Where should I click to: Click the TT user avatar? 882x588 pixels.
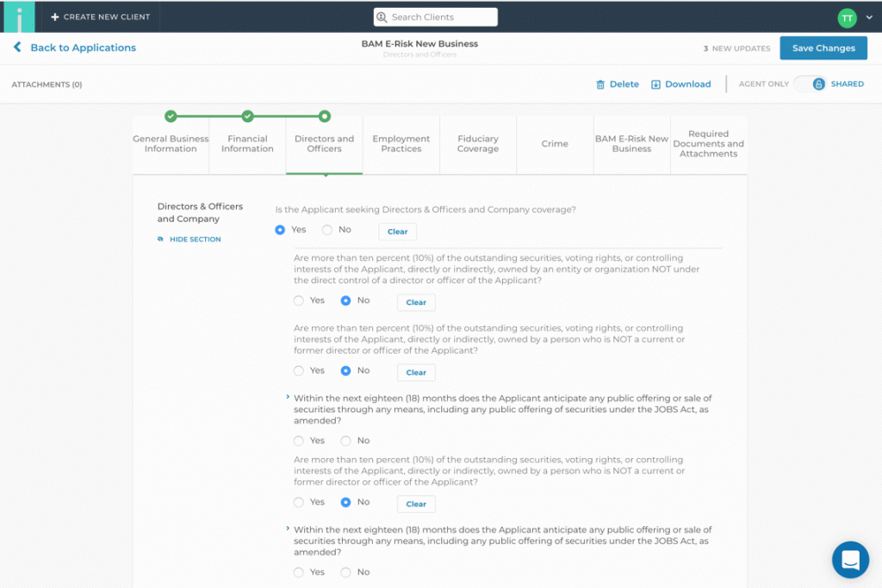pos(847,17)
